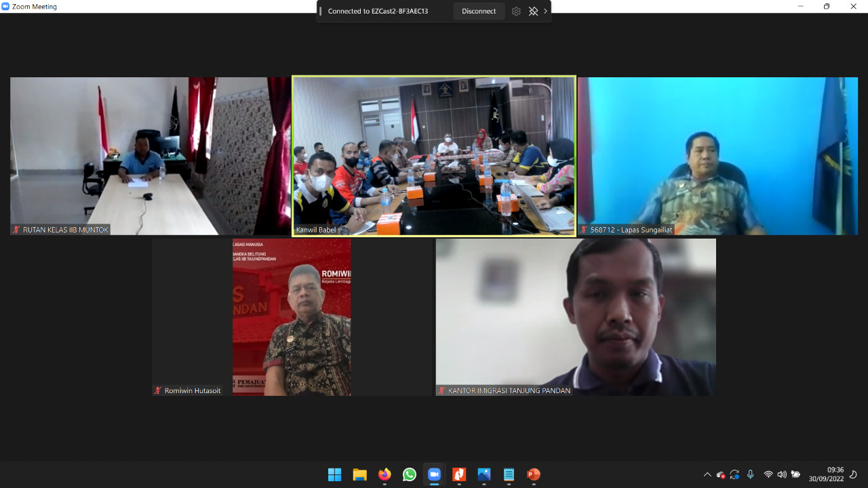The image size is (868, 488).
Task: Expand the cast toolbar chevron arrow
Action: click(545, 11)
